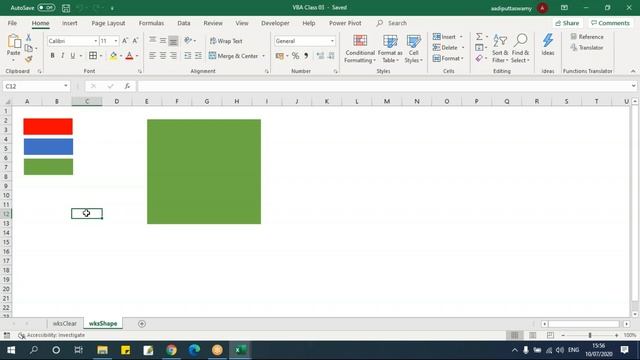Toggle the AutoSave switch
The height and width of the screenshot is (360, 640).
(x=46, y=8)
